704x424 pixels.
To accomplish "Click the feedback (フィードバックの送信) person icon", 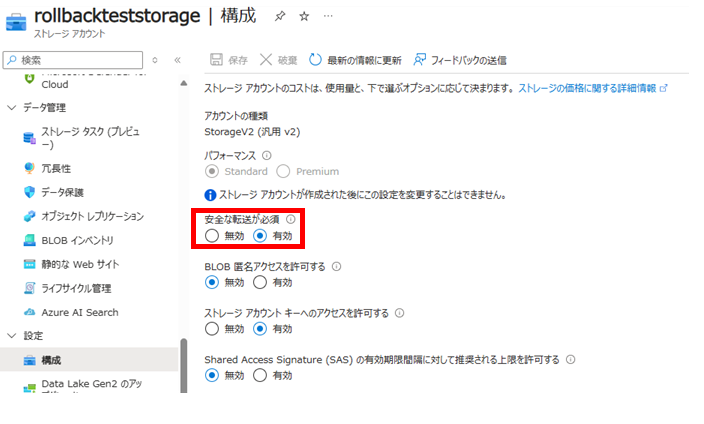I will pos(419,60).
